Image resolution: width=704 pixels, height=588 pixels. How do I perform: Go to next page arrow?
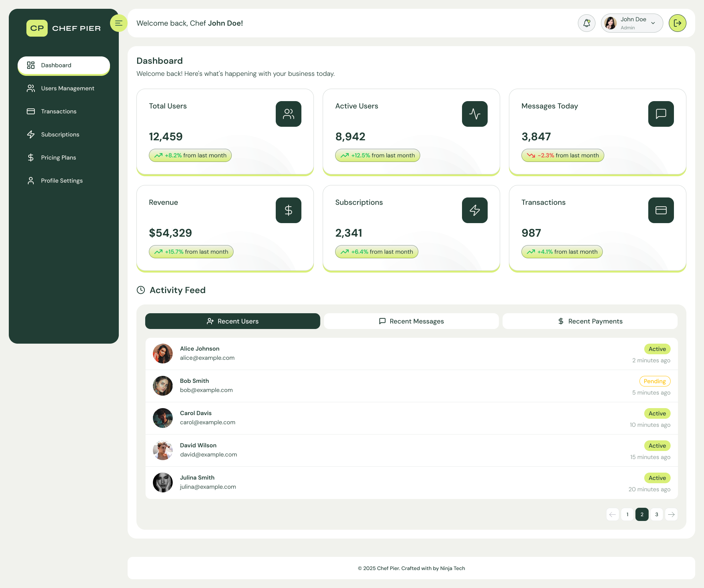671,514
